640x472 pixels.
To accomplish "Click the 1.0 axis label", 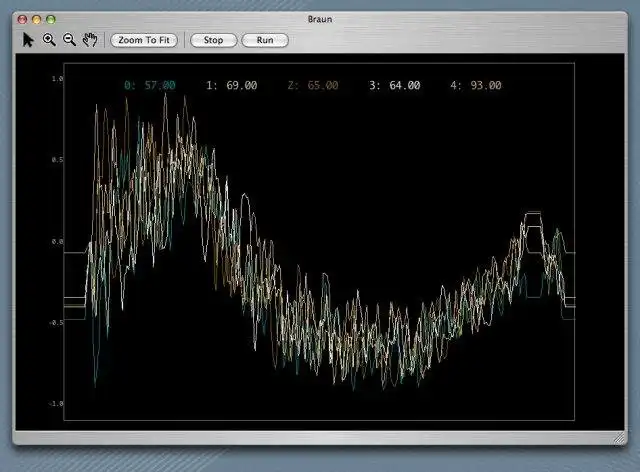I will pos(58,79).
